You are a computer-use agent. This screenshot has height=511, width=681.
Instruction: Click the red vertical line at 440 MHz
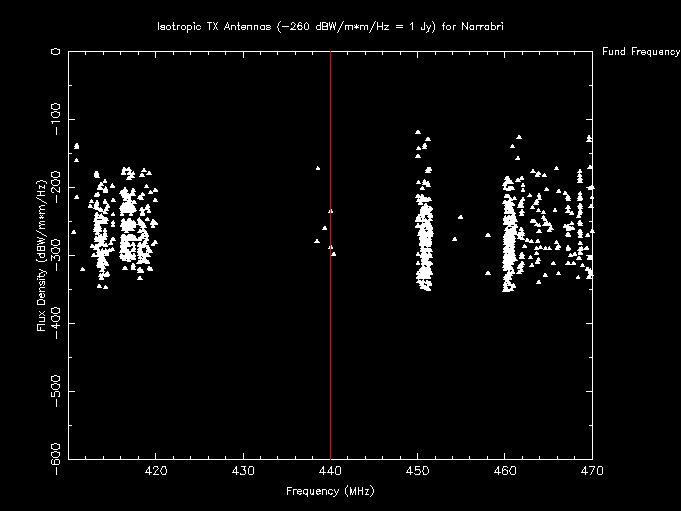point(331,255)
